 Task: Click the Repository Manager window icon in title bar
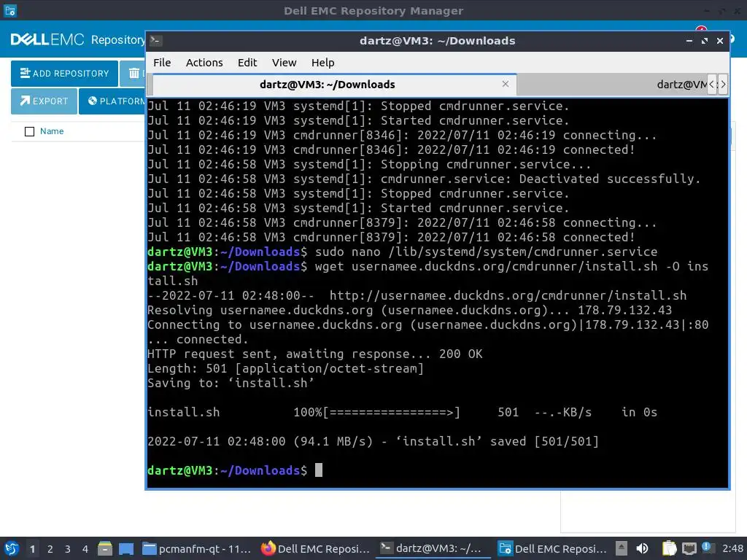pyautogui.click(x=10, y=10)
